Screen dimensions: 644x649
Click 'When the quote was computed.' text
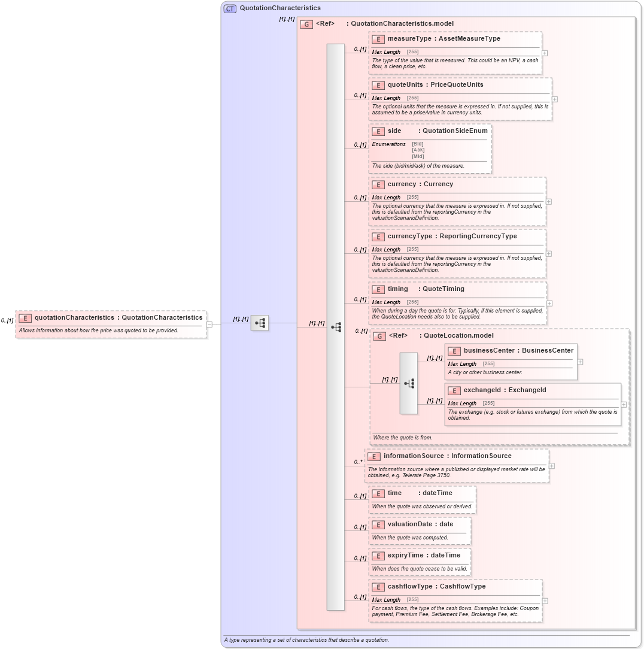(x=410, y=538)
